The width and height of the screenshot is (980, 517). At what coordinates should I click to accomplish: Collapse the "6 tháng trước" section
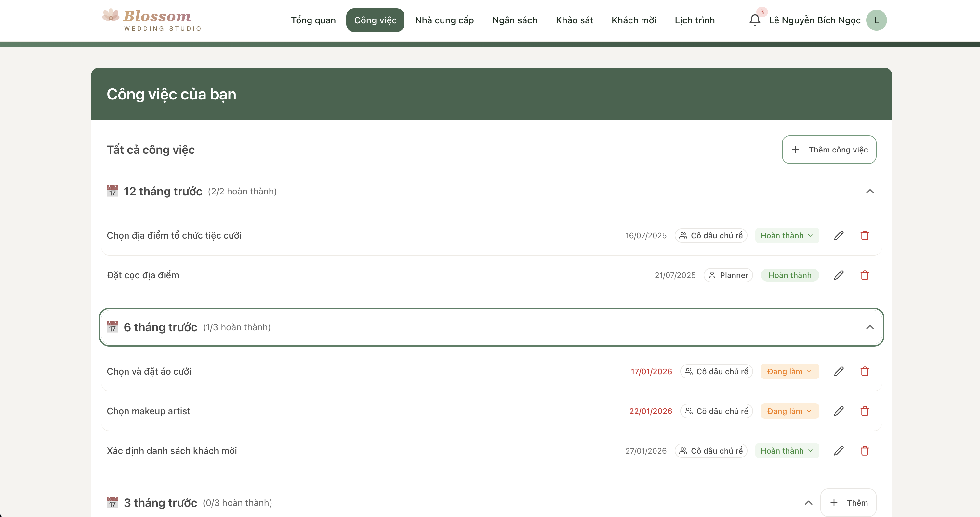(870, 327)
